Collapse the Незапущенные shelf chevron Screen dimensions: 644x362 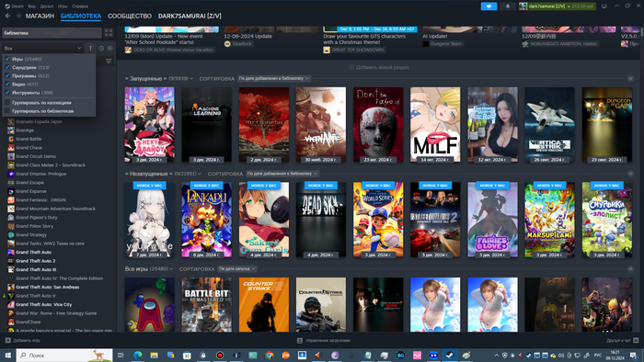(630, 174)
